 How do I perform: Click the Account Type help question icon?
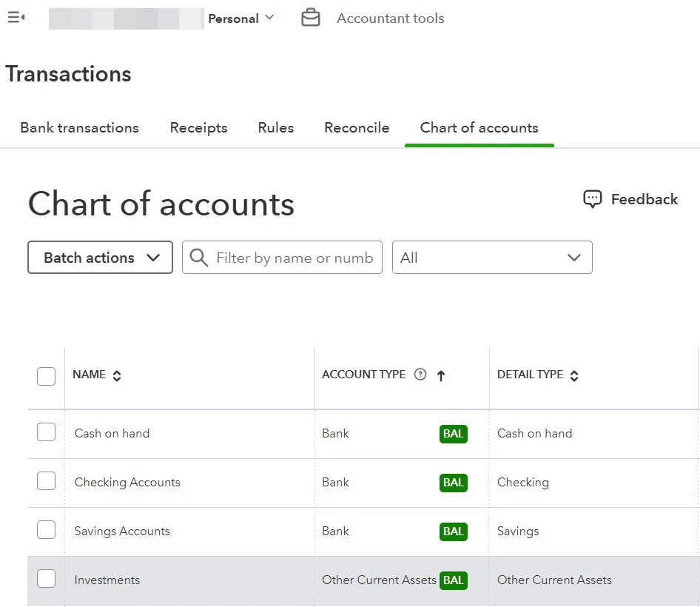point(420,375)
